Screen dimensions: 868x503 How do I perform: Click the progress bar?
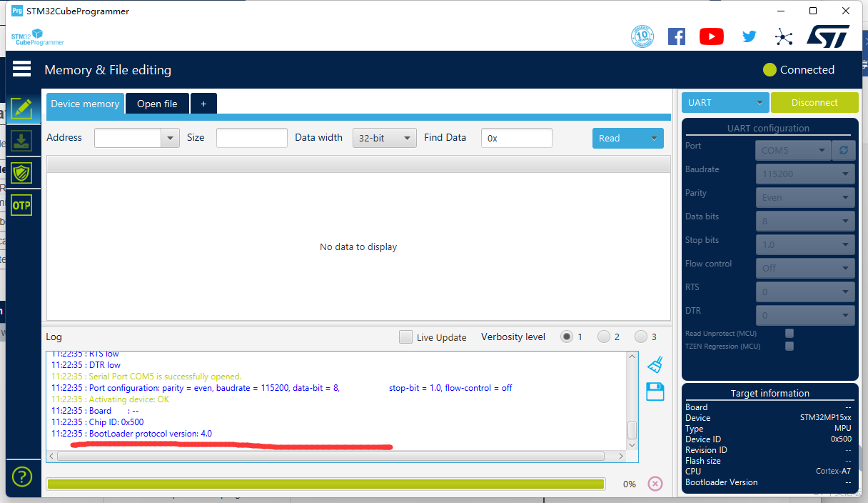click(325, 484)
